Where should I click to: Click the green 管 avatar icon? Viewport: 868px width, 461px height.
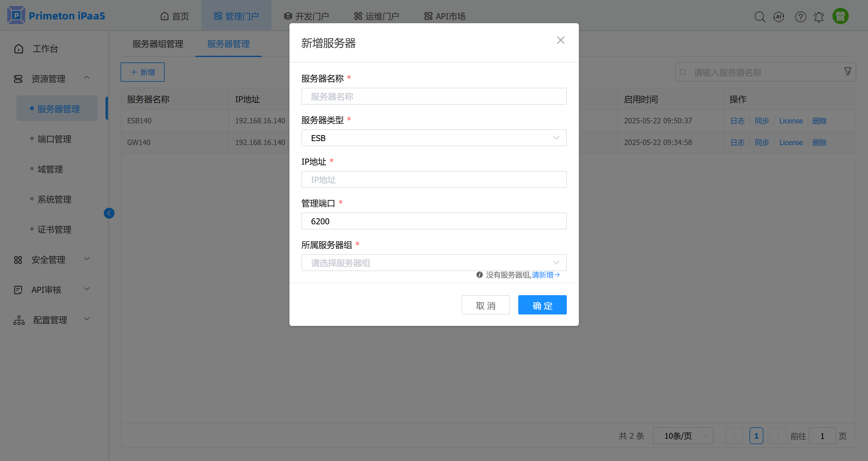[840, 15]
